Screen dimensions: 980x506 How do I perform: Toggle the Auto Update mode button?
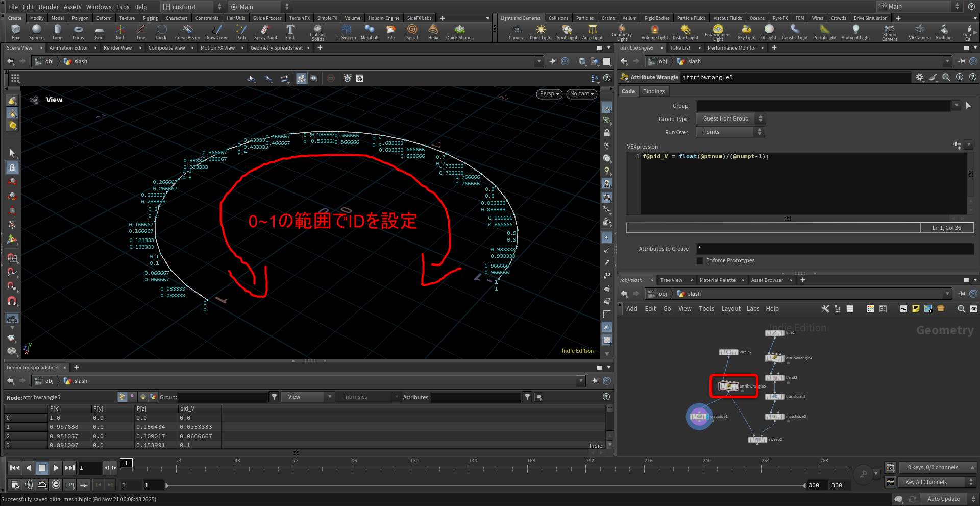pyautogui.click(x=943, y=499)
